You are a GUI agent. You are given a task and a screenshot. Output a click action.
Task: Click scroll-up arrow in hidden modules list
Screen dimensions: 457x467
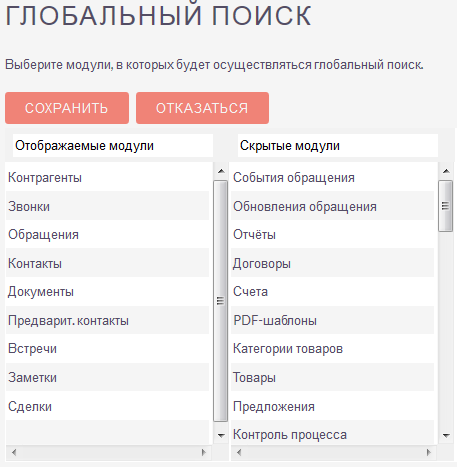446,171
